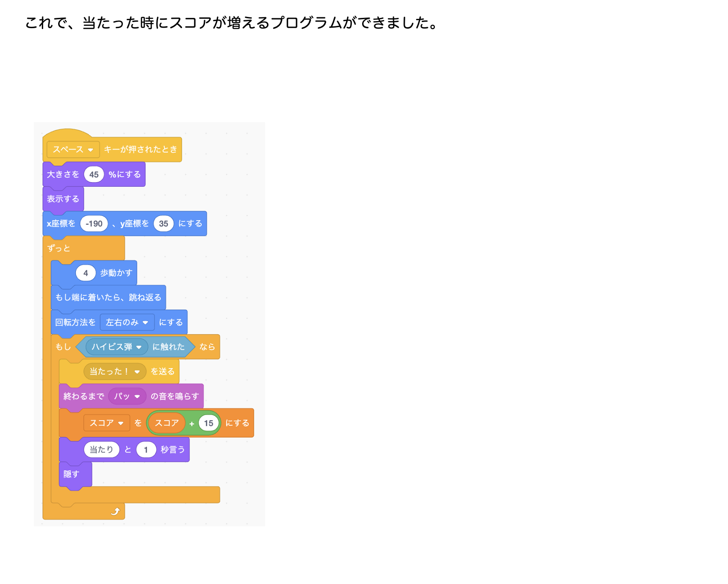
Task: Open the スペース key dropdown
Action: coord(73,150)
